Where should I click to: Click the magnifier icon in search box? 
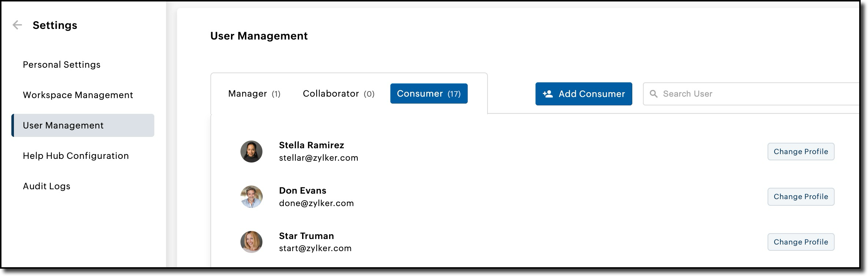(653, 94)
